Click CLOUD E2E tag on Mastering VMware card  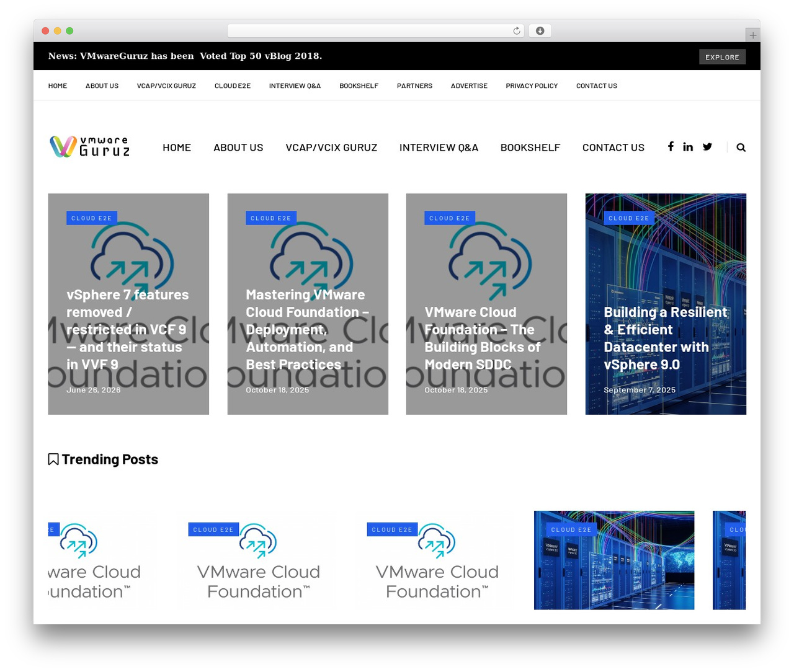coord(271,218)
